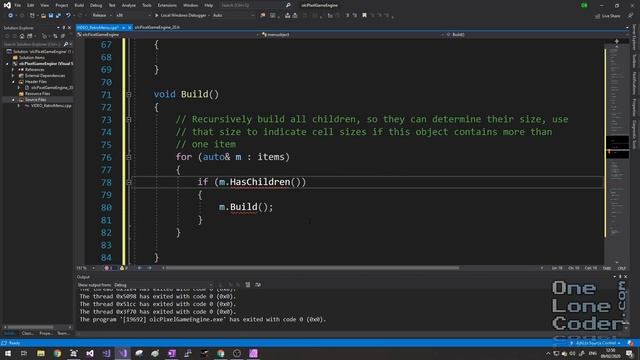The width and height of the screenshot is (640, 360).
Task: Expand the References node
Action: pyautogui.click(x=13, y=70)
